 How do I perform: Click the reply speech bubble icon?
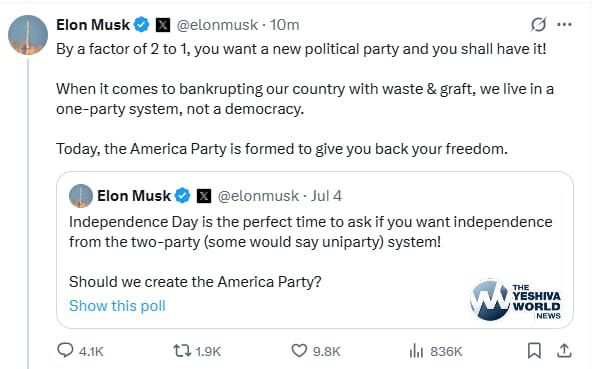click(x=65, y=350)
